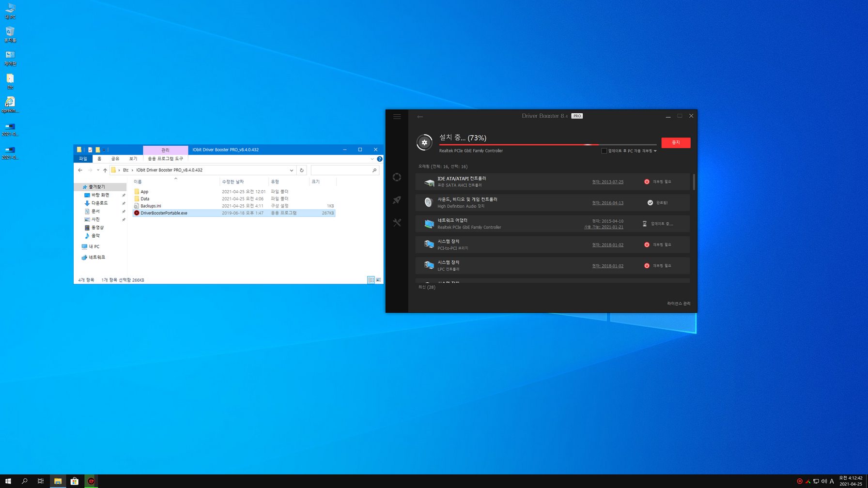Viewport: 868px width, 488px height.
Task: Open version link on PCI-to-PCI row
Action: click(x=607, y=245)
